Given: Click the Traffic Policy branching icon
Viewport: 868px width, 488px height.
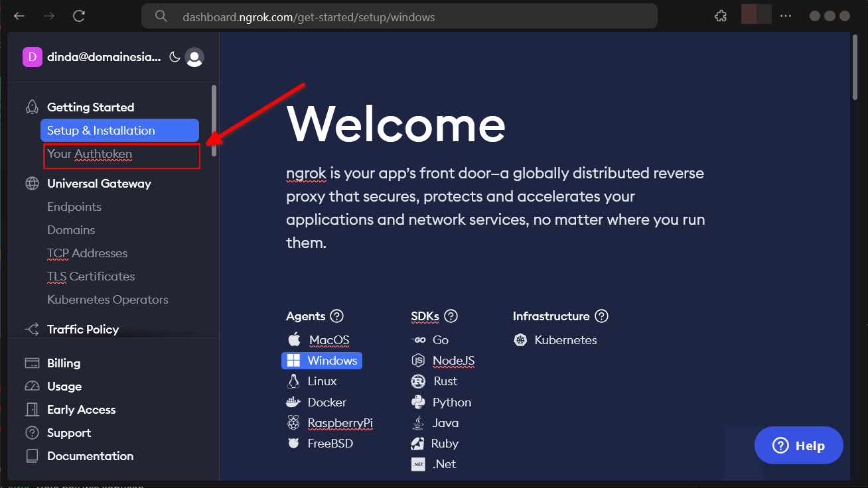Looking at the screenshot, I should click(x=32, y=330).
